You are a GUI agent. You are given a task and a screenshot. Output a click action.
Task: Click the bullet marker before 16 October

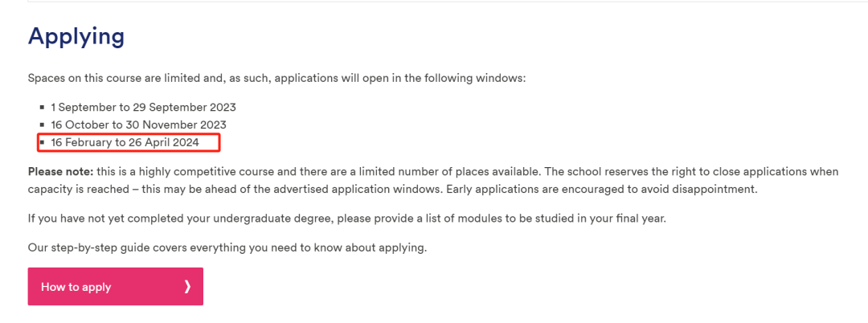42,125
